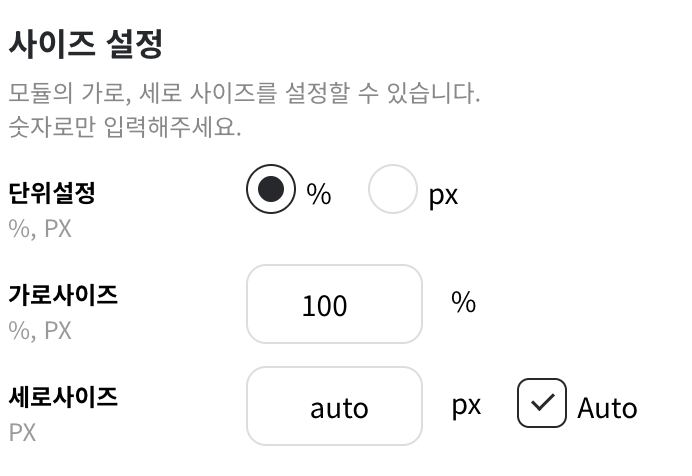Select the px unit radio button
This screenshot has width=692, height=476.
pyautogui.click(x=392, y=189)
